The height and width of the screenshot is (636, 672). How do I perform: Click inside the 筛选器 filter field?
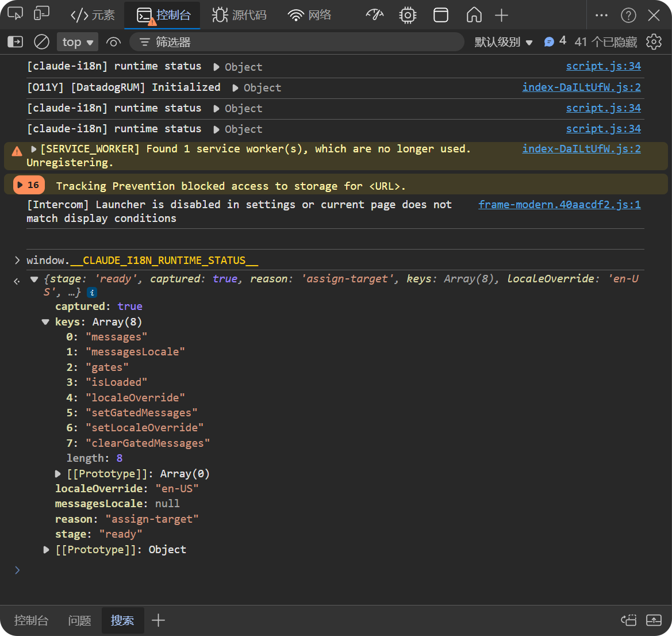tap(287, 41)
